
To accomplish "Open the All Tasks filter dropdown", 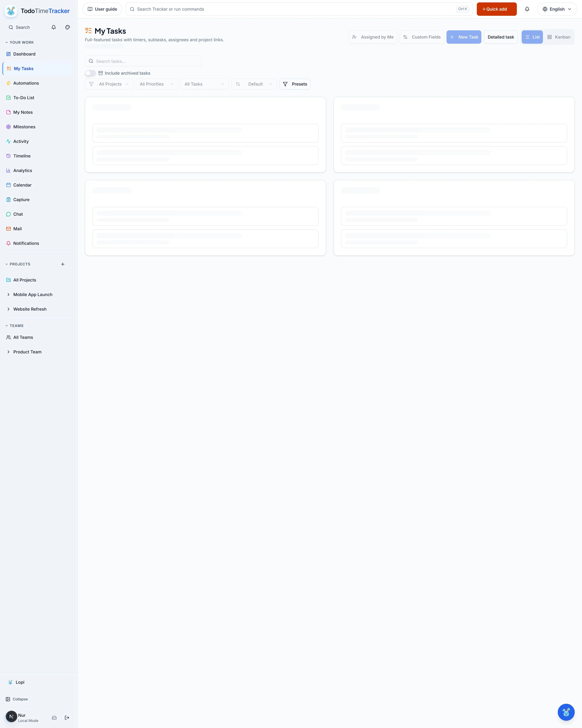I will [205, 84].
